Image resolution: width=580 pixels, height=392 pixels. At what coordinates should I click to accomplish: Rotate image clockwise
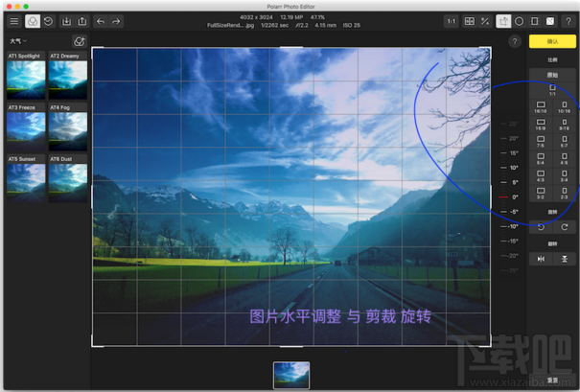564,227
